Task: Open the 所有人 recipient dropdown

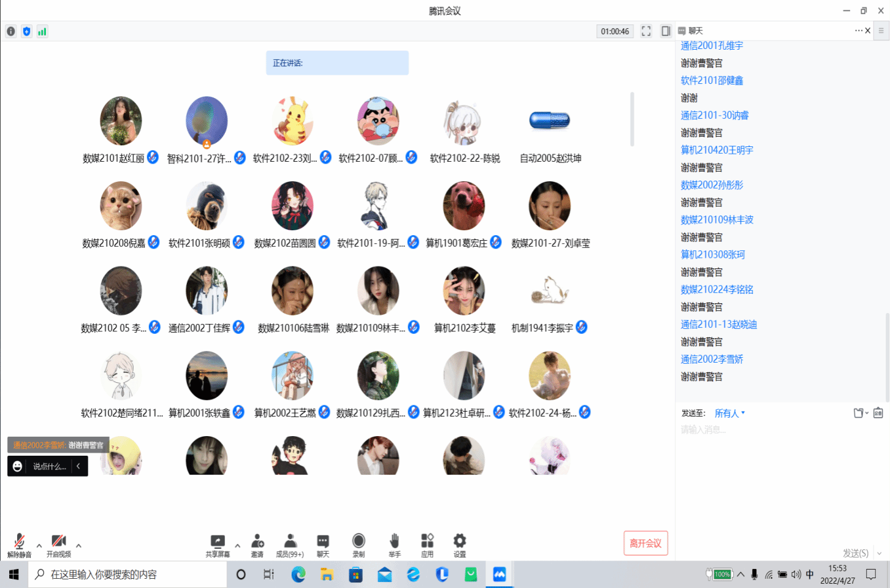Action: click(729, 413)
